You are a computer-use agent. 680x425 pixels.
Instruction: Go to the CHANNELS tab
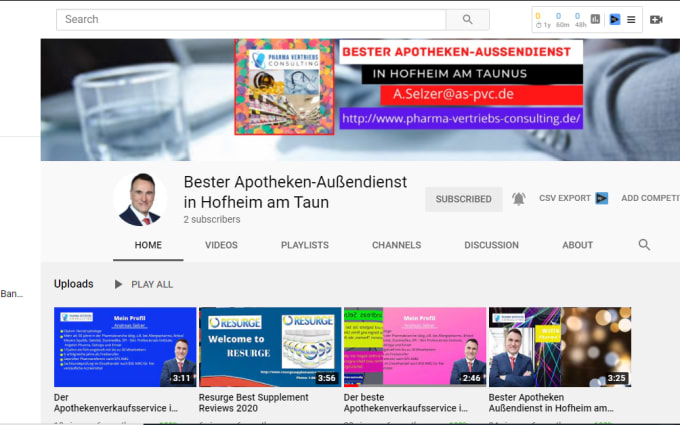396,245
